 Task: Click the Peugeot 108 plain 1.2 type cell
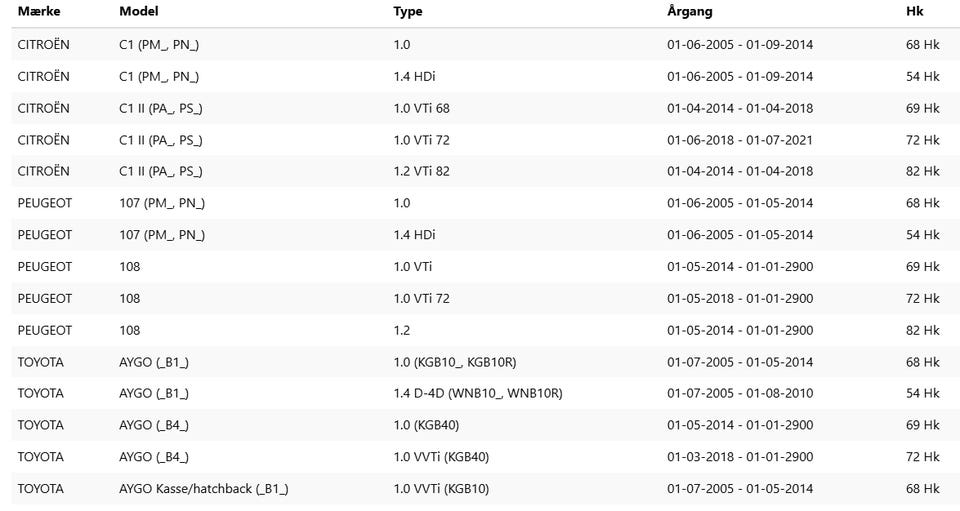point(401,330)
